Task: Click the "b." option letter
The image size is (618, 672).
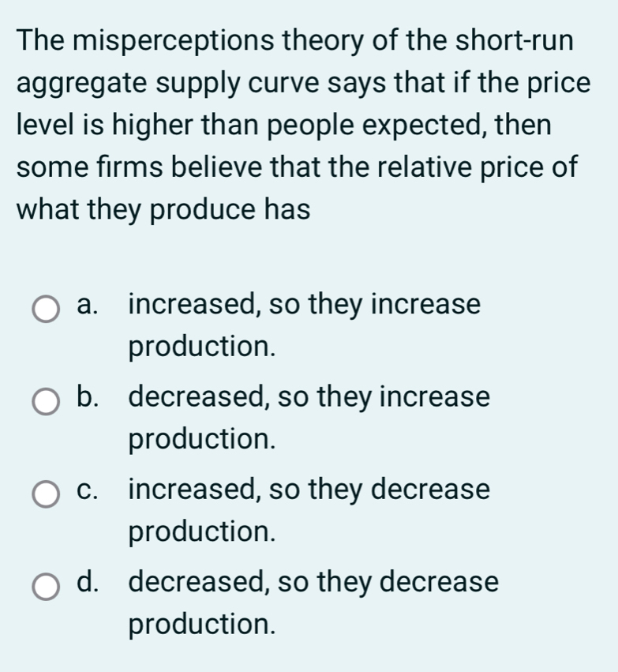Action: tap(90, 397)
